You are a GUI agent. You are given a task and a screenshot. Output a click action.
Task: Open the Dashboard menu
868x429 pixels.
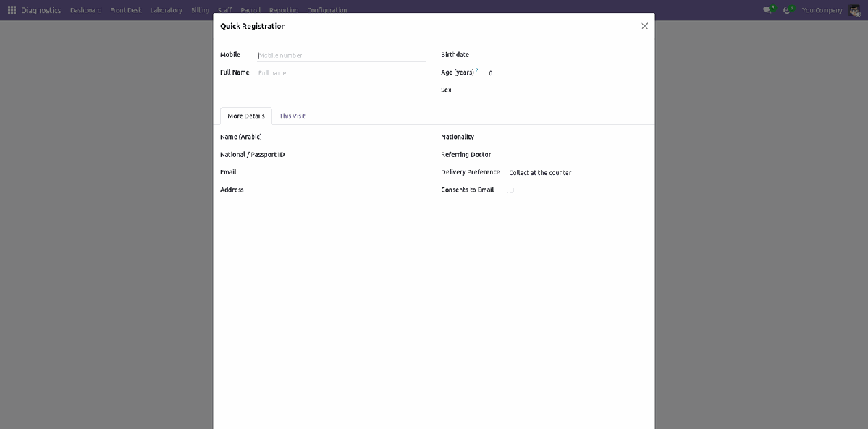[x=86, y=10]
